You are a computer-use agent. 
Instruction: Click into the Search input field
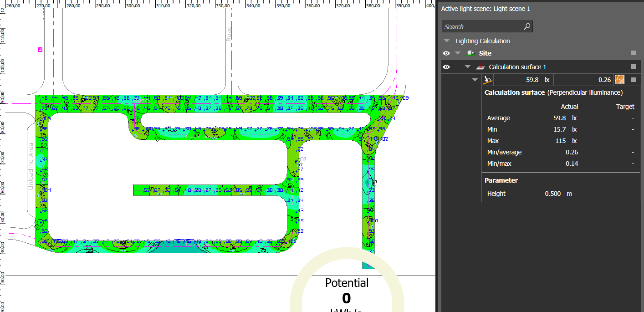pyautogui.click(x=480, y=26)
